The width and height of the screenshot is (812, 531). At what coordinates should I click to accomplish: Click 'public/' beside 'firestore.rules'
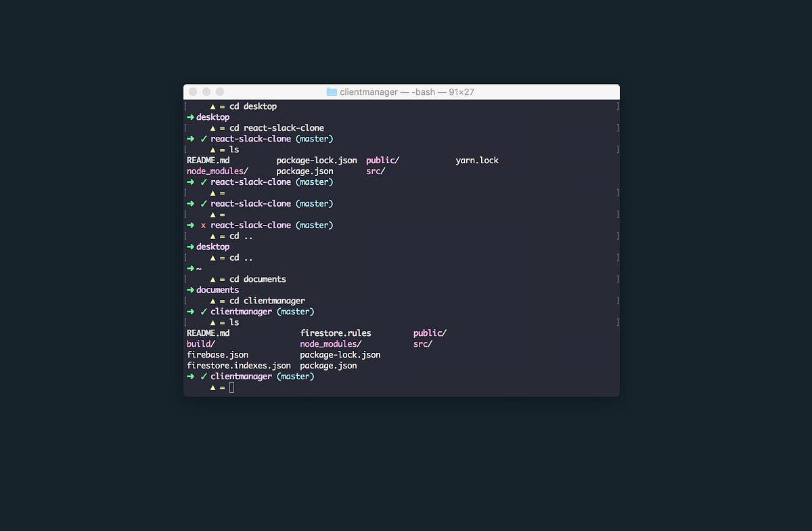(x=430, y=333)
